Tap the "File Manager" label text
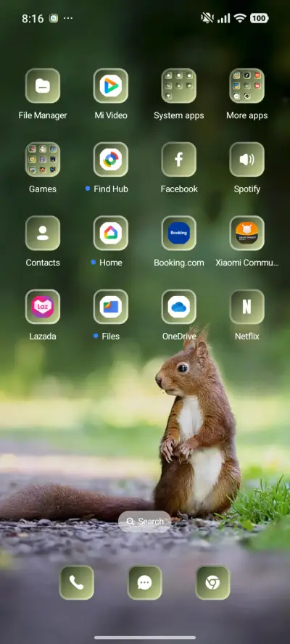Image resolution: width=290 pixels, height=644 pixels. click(43, 115)
